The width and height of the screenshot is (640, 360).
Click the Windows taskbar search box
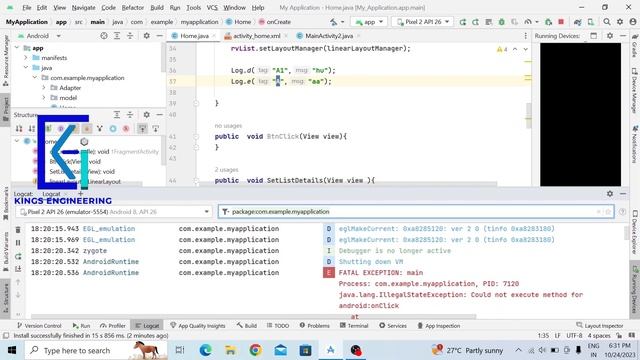click(x=96, y=350)
